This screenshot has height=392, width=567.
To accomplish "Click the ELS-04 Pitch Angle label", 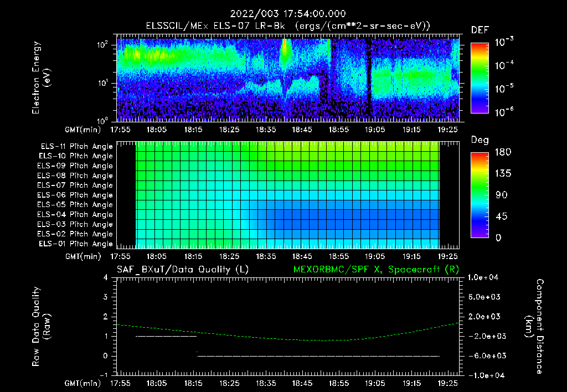I will [75, 214].
